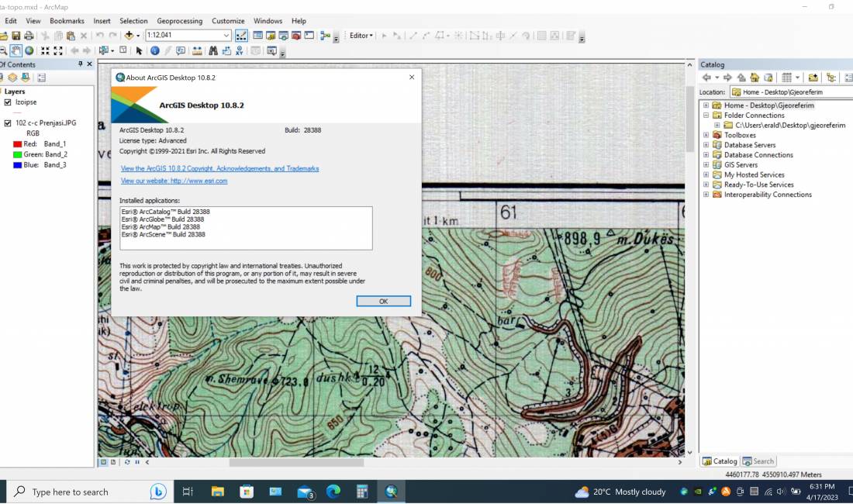Image resolution: width=853 pixels, height=504 pixels.
Task: Open the Go To XY tool
Action: pyautogui.click(x=240, y=50)
